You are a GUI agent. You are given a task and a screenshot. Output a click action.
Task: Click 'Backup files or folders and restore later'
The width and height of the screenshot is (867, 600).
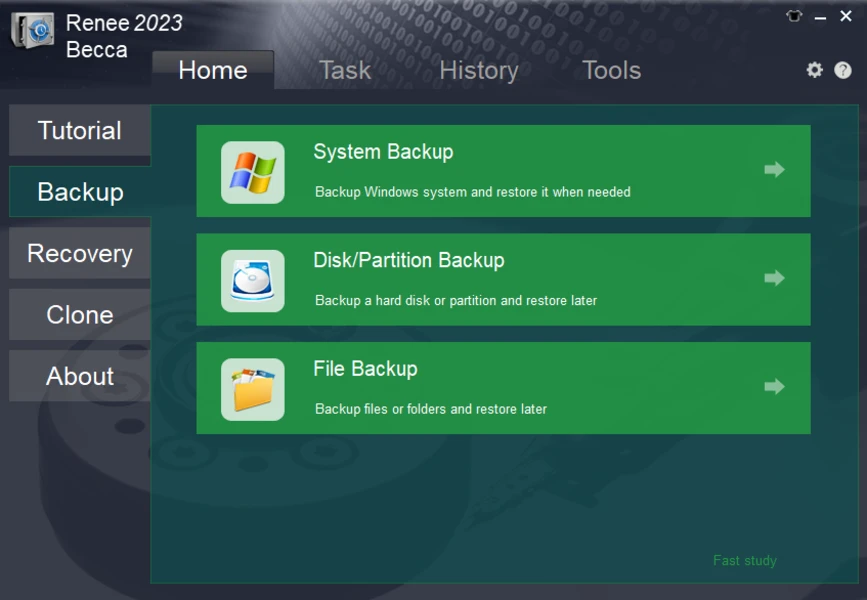[x=431, y=409]
